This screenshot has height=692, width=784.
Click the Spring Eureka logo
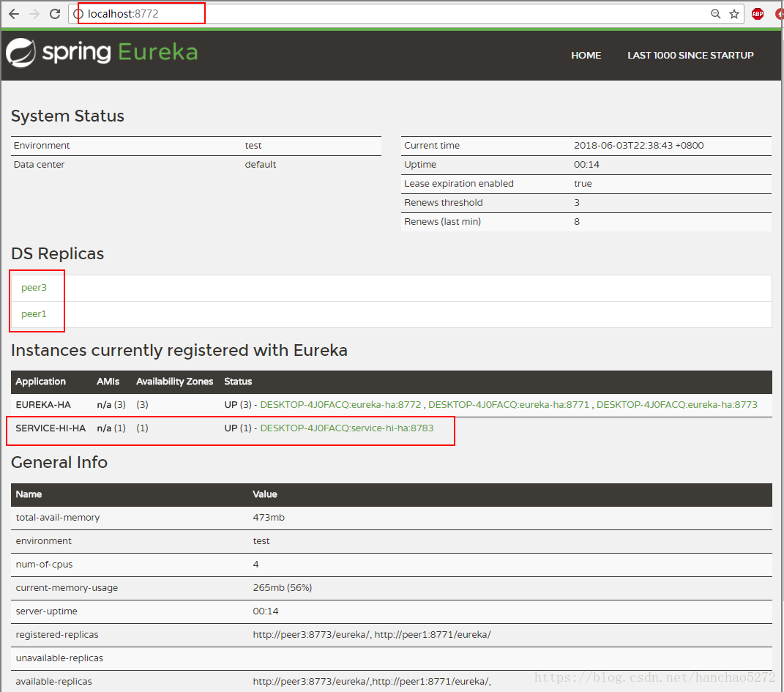102,53
